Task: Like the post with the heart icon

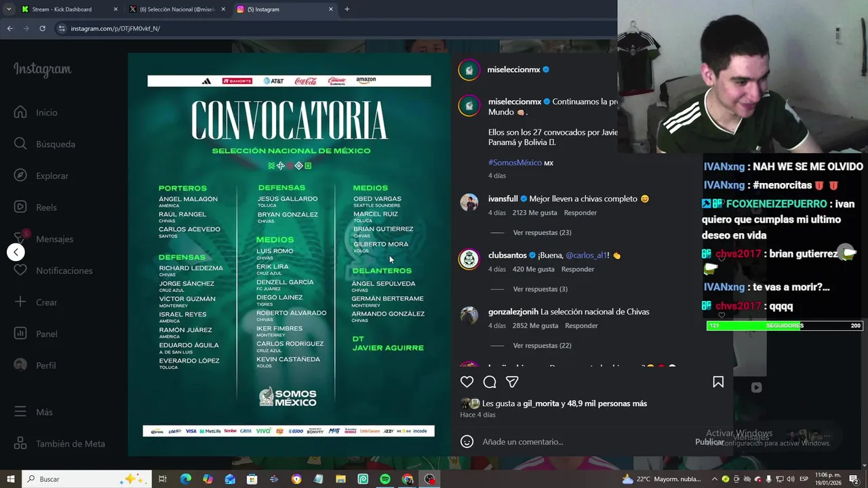Action: click(x=467, y=382)
